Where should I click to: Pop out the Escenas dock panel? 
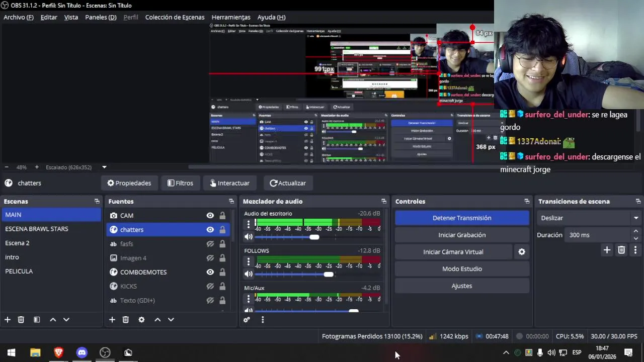(x=97, y=201)
